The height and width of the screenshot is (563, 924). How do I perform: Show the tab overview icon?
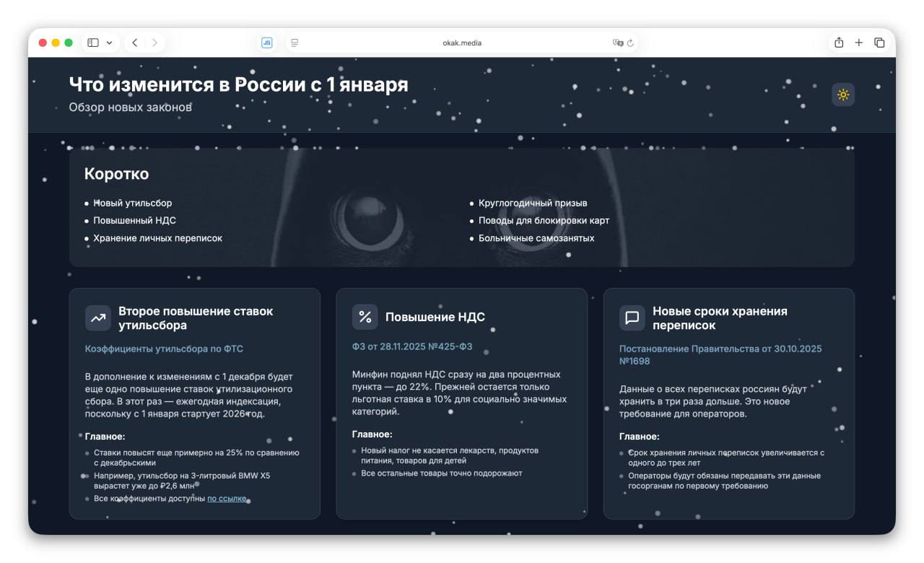(879, 43)
